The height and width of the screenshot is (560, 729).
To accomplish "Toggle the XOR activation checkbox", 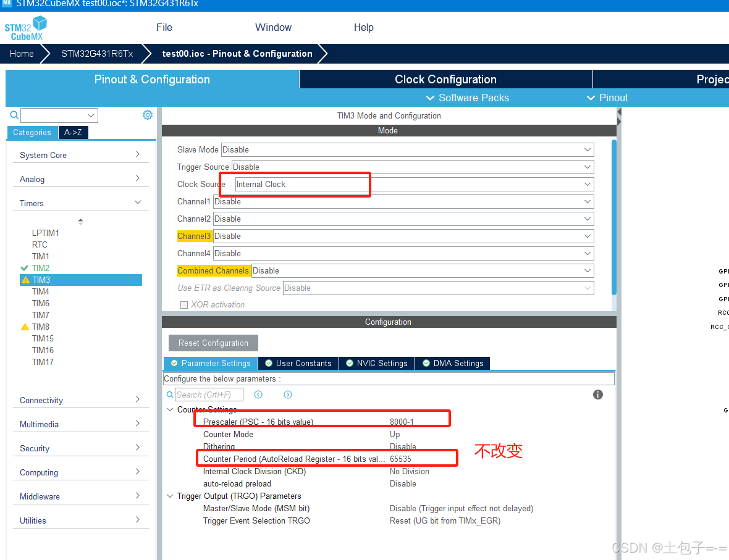I will [184, 305].
